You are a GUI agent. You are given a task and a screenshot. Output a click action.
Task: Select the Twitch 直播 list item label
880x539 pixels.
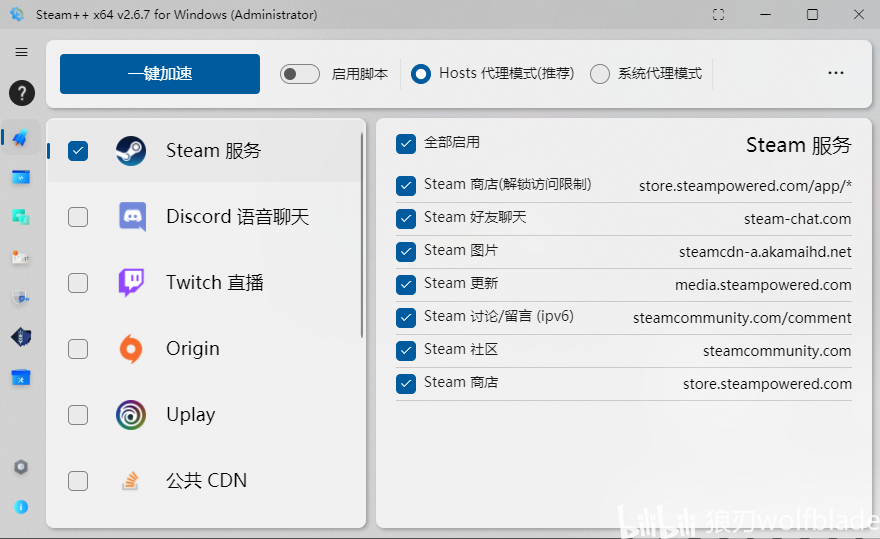click(215, 282)
